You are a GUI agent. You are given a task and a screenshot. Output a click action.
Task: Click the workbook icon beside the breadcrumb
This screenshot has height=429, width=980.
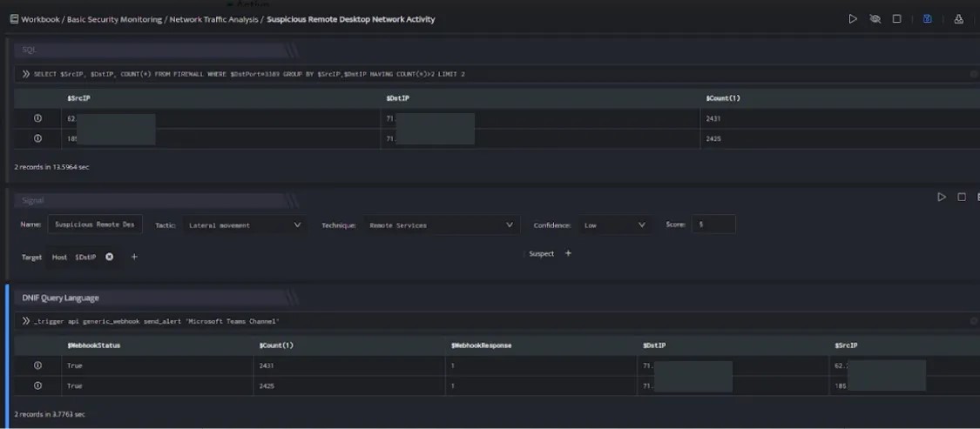tap(14, 19)
